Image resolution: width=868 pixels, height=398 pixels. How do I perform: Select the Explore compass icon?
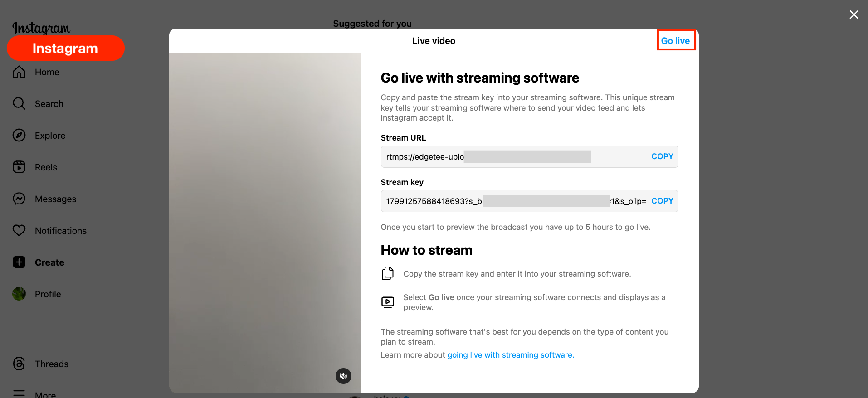[x=19, y=136]
